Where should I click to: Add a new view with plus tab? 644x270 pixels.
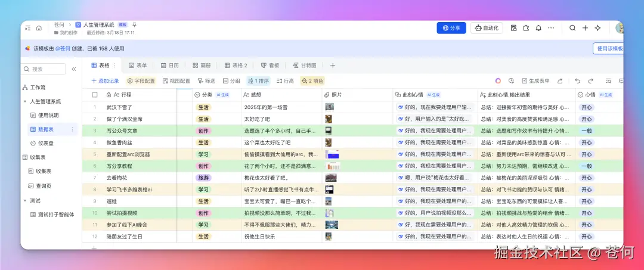click(333, 65)
